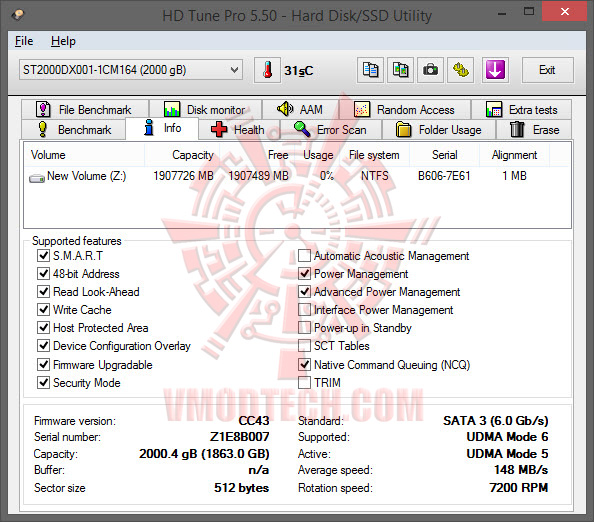Toggle the Power Management checkbox
Image resolution: width=594 pixels, height=522 pixels.
point(305,274)
